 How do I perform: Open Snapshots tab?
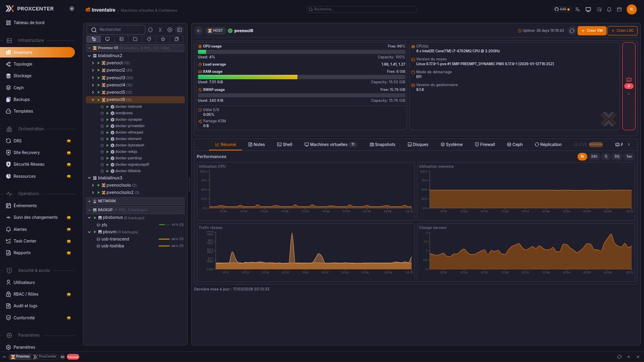tap(383, 144)
